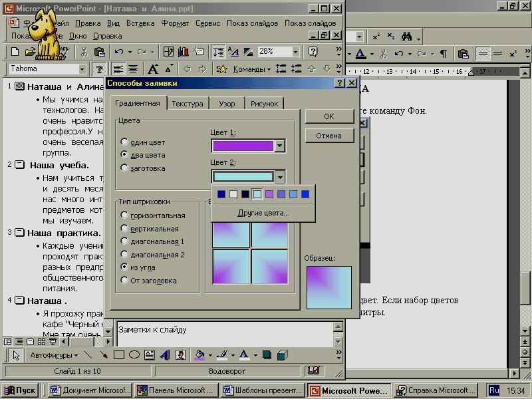532x399 pixels.
Task: Click the New Slide icon
Action: (199, 52)
